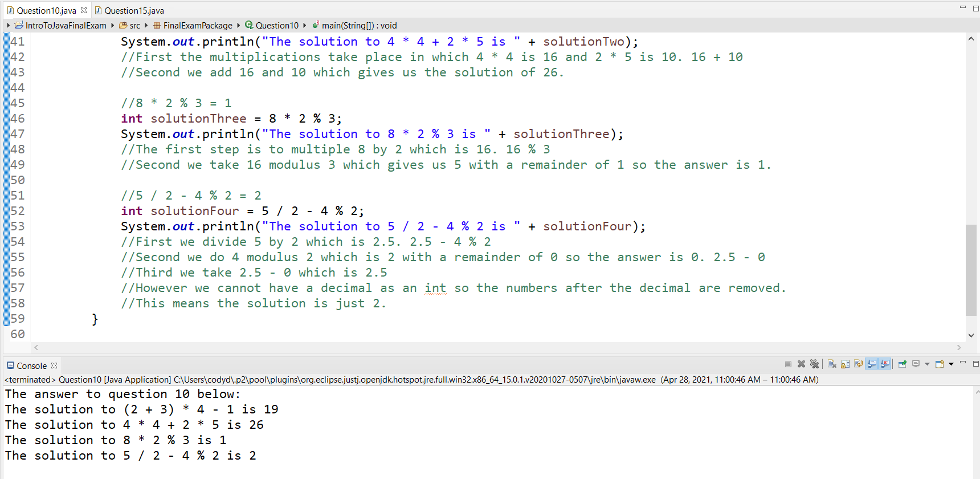Clear the console output
980x479 pixels.
pos(832,364)
